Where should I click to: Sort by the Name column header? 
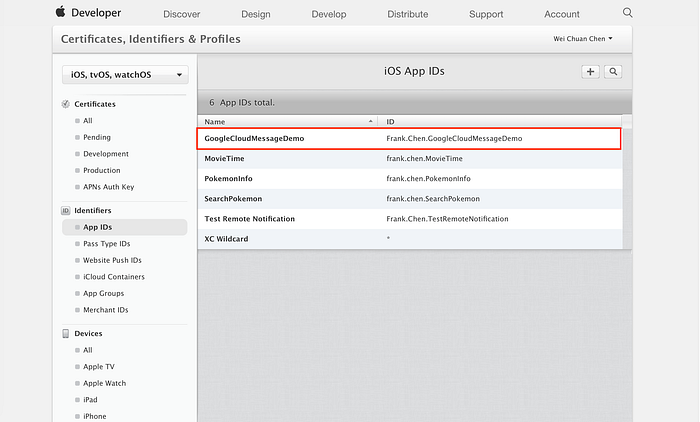click(288, 121)
